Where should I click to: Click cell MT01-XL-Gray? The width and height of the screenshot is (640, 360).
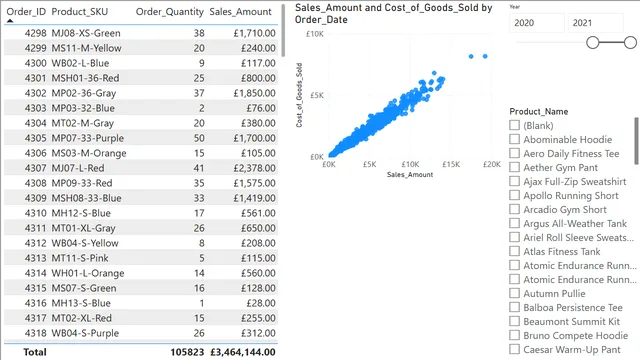pyautogui.click(x=83, y=228)
